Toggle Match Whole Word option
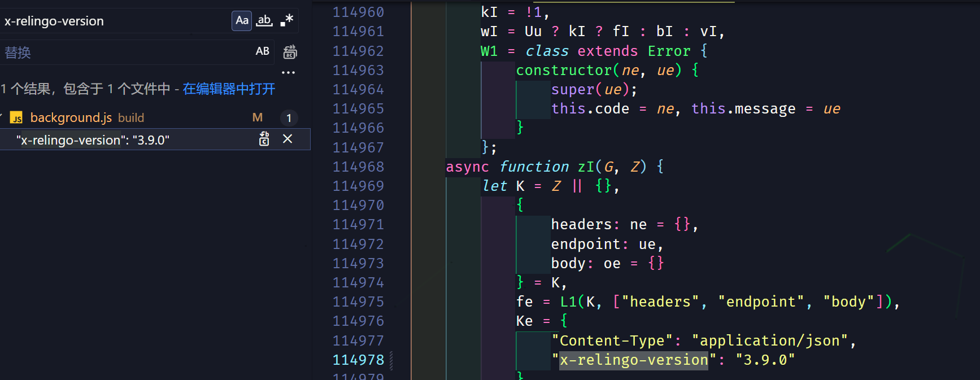Image resolution: width=980 pixels, height=380 pixels. [x=264, y=21]
